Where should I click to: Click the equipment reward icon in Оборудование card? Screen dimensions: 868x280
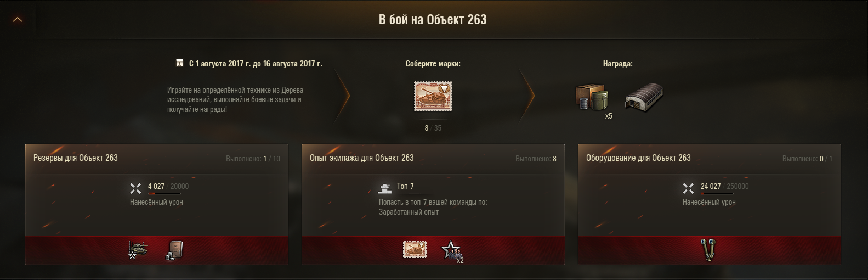coord(709,250)
